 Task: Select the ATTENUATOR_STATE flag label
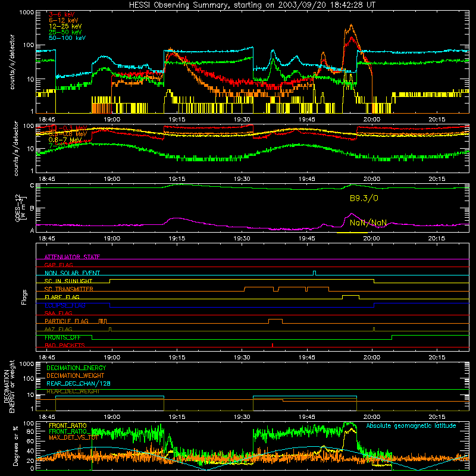click(x=72, y=257)
